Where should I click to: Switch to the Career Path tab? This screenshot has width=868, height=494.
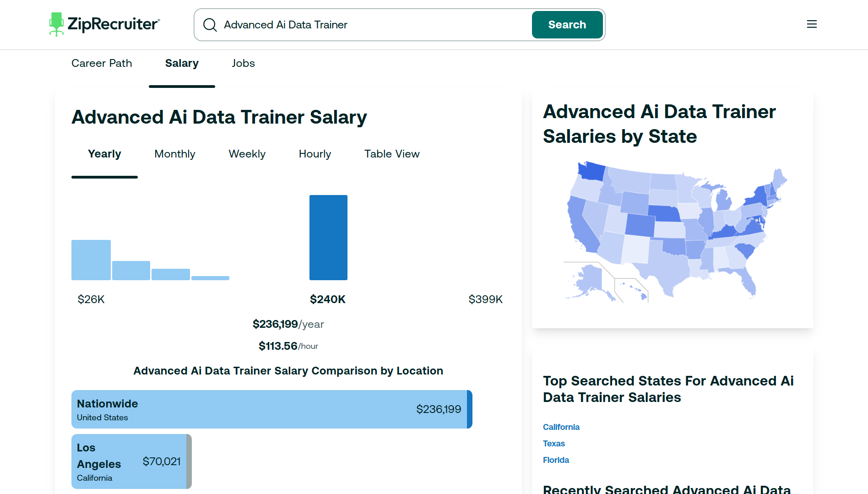tap(102, 63)
